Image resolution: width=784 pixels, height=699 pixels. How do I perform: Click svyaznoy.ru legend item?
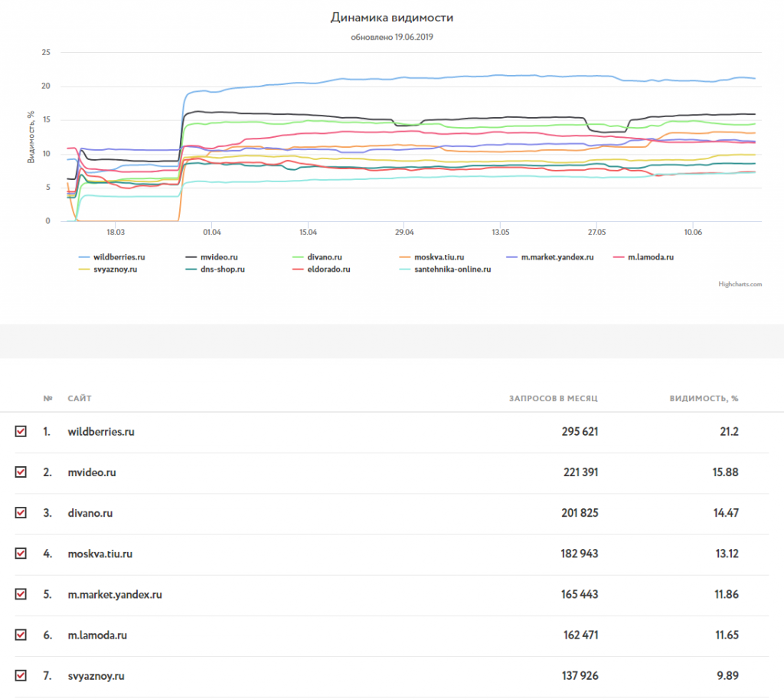click(x=115, y=269)
